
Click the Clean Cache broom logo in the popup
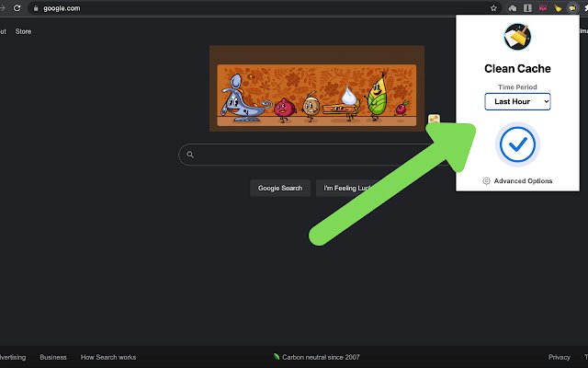(x=517, y=37)
